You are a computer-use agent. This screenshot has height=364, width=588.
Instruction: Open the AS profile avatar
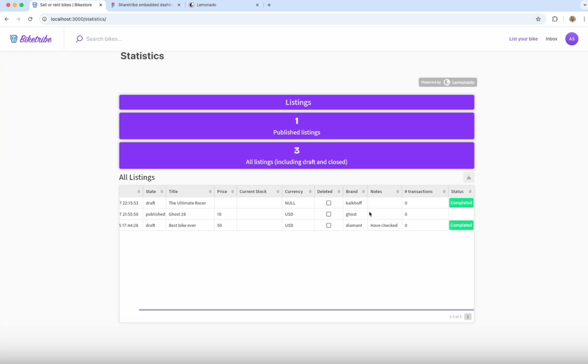[572, 39]
